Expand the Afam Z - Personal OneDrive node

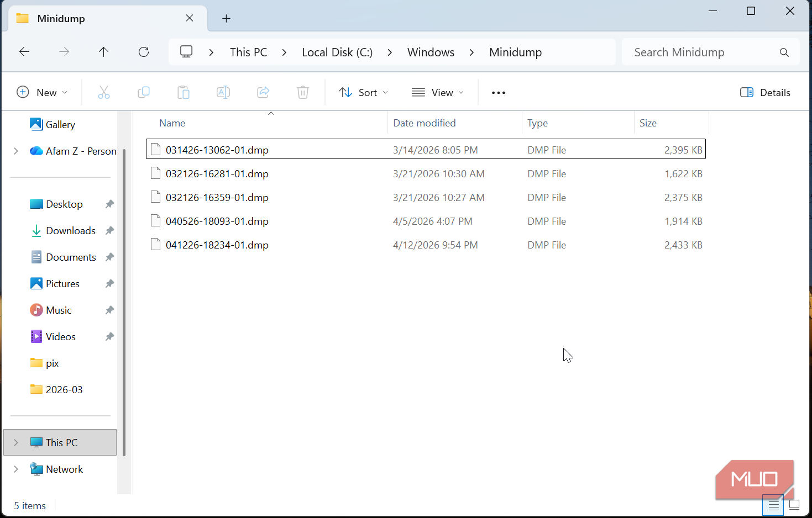point(16,151)
